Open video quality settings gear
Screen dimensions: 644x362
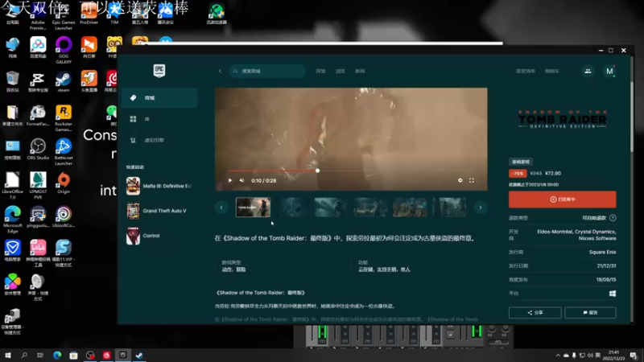coord(460,180)
